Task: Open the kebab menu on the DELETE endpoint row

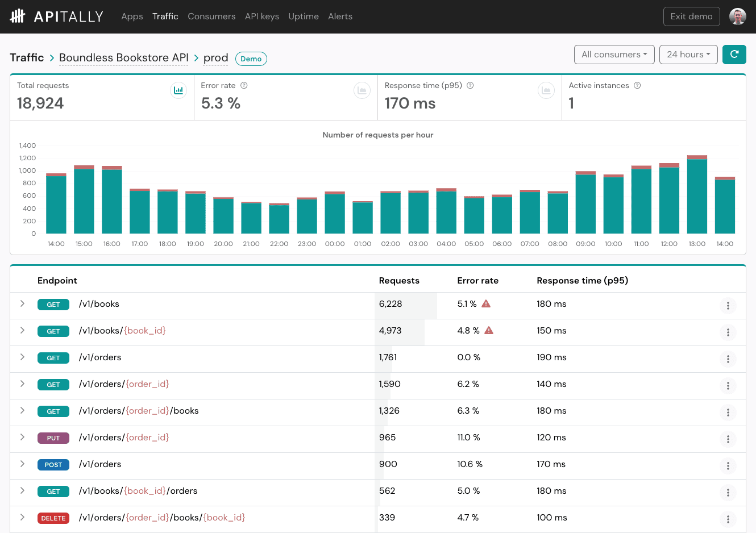Action: point(728,519)
